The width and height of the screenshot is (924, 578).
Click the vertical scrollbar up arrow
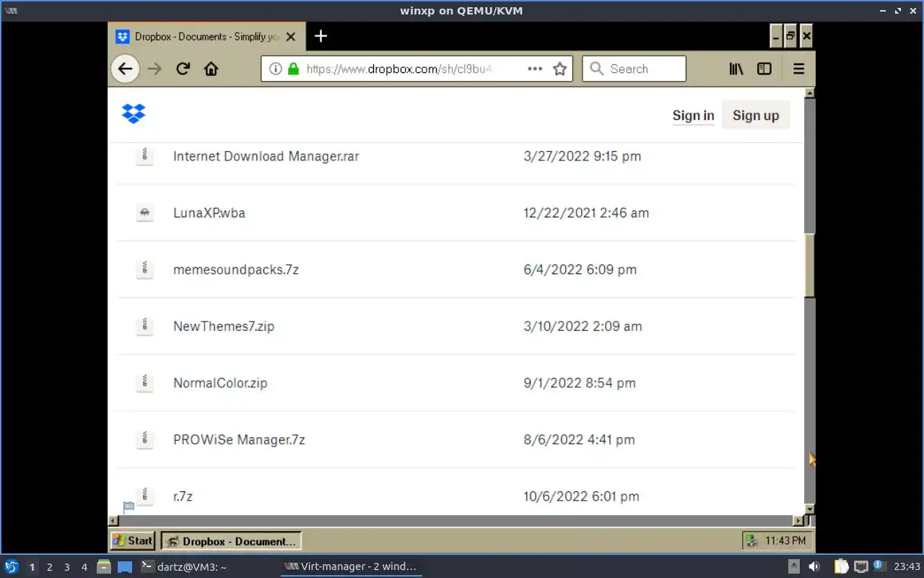pyautogui.click(x=809, y=93)
